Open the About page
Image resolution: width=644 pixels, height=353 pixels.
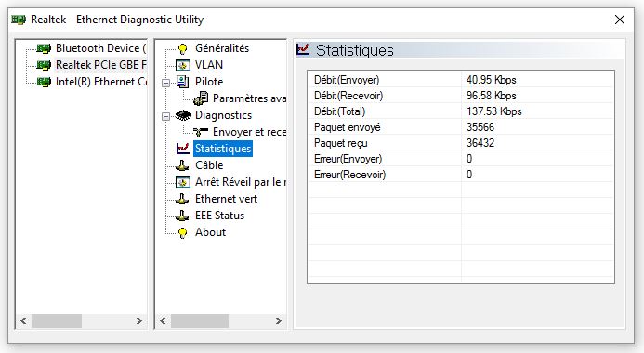pos(210,232)
